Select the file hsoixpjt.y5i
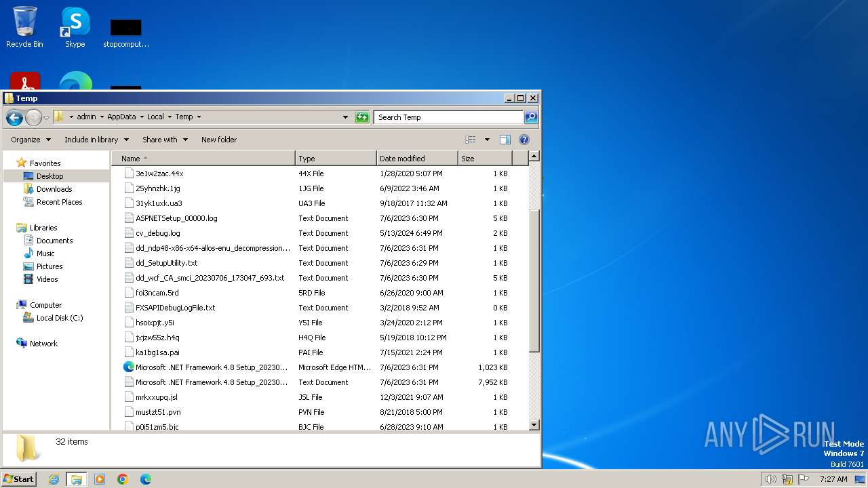Viewport: 868px width, 488px height. 155,323
